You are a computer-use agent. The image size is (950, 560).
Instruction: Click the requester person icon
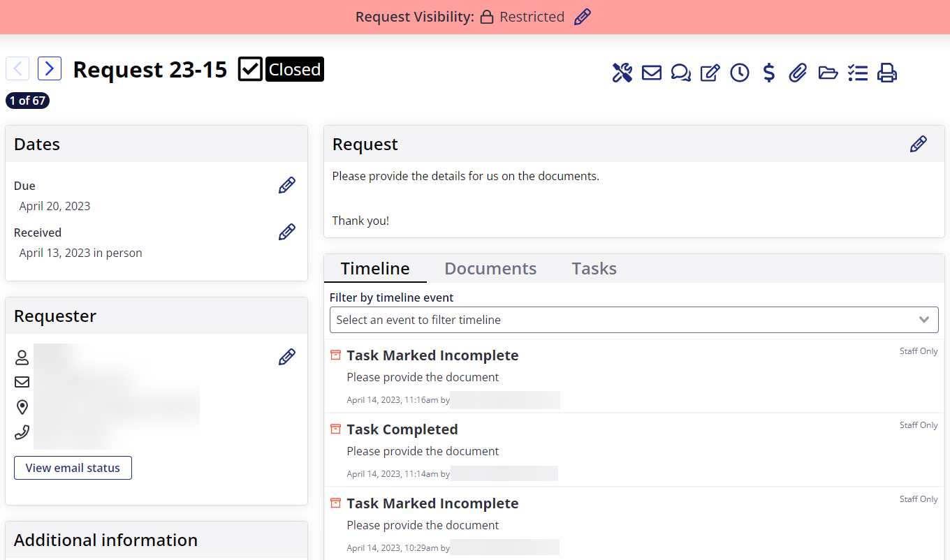coord(22,358)
